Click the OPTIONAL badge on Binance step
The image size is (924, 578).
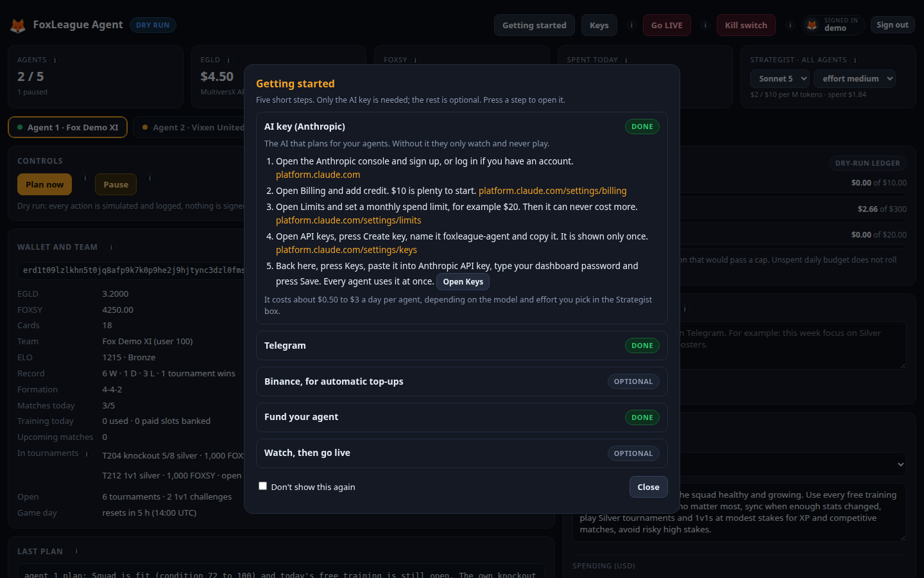coord(633,381)
